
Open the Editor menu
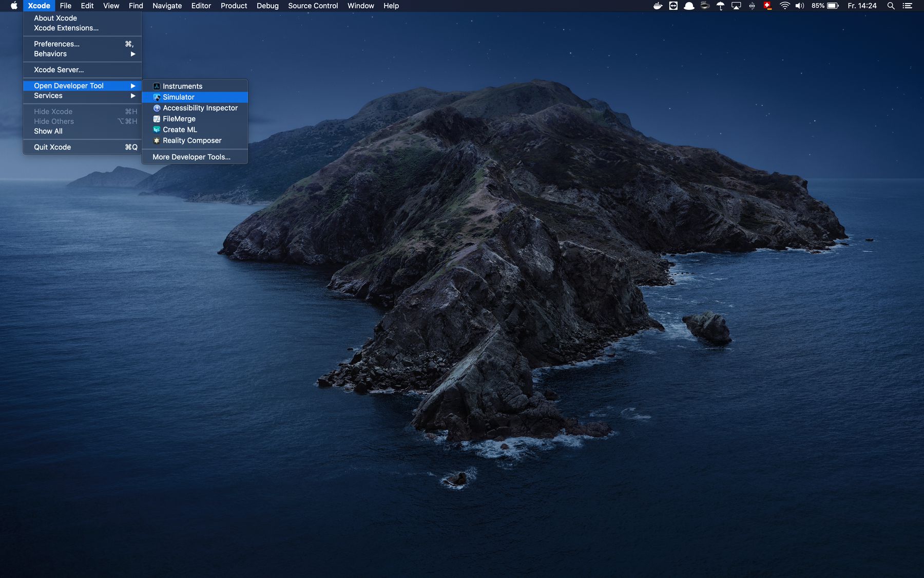[x=201, y=6]
